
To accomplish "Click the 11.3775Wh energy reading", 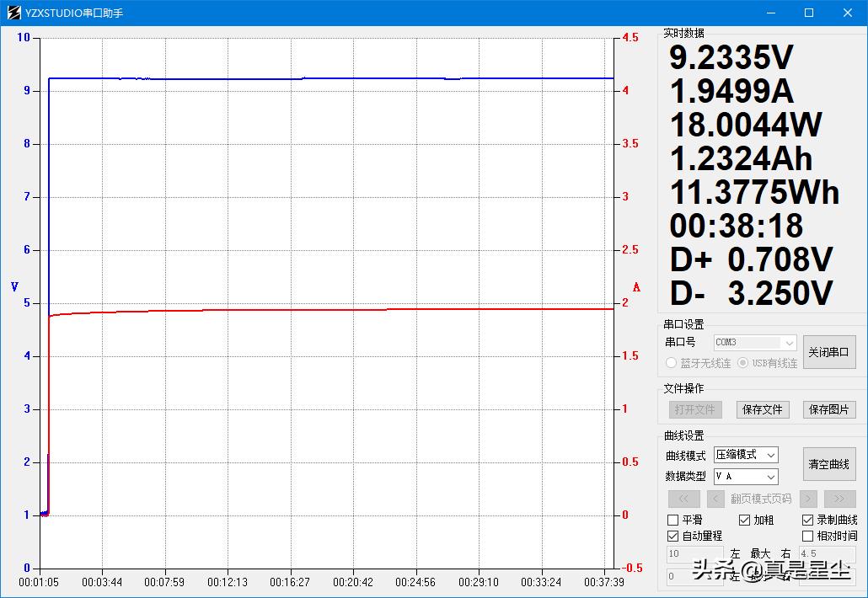I will coord(754,193).
